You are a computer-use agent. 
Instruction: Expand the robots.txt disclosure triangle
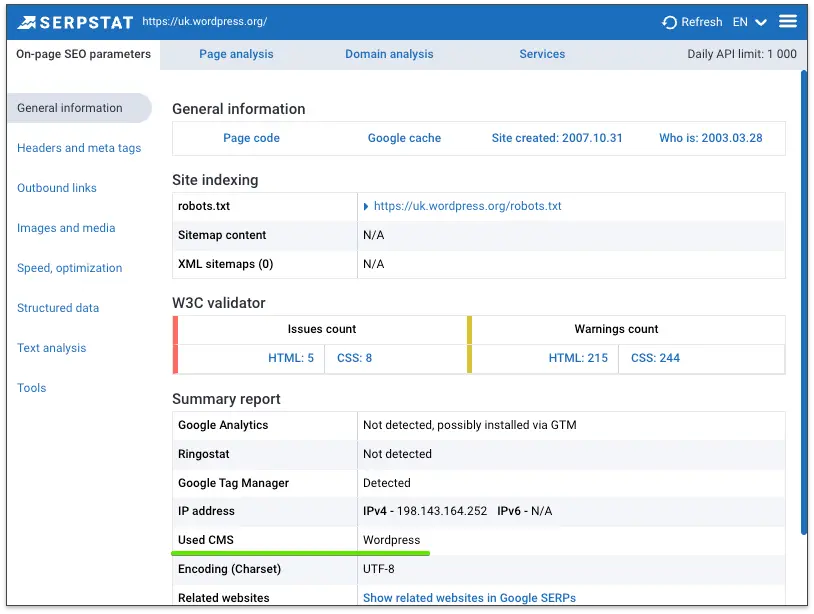pos(366,207)
